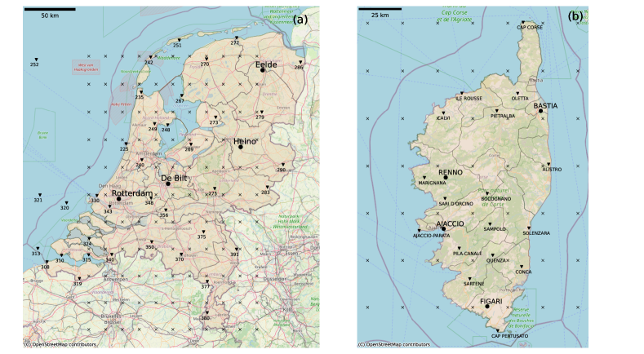Click the CALVI label
The image size is (644, 354).
point(443,118)
